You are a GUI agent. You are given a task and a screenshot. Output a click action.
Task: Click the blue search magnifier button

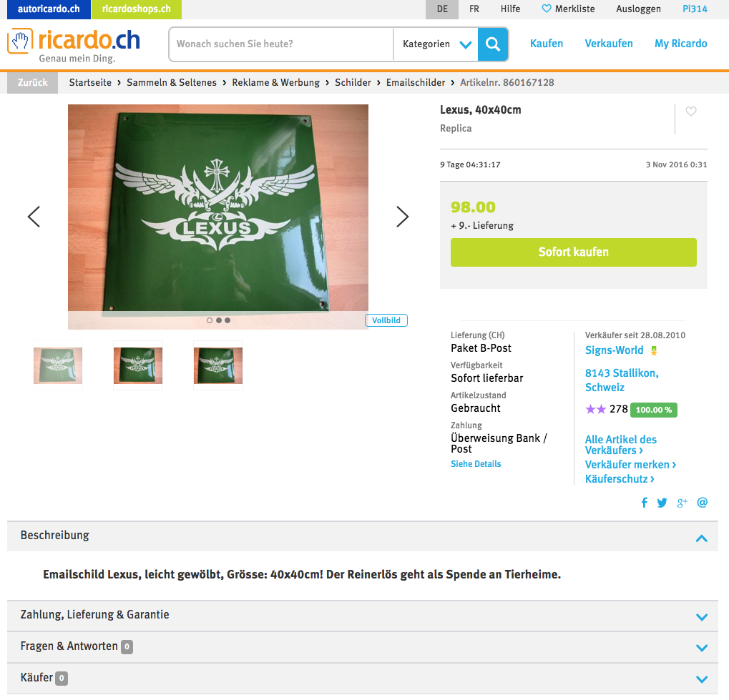(x=492, y=44)
